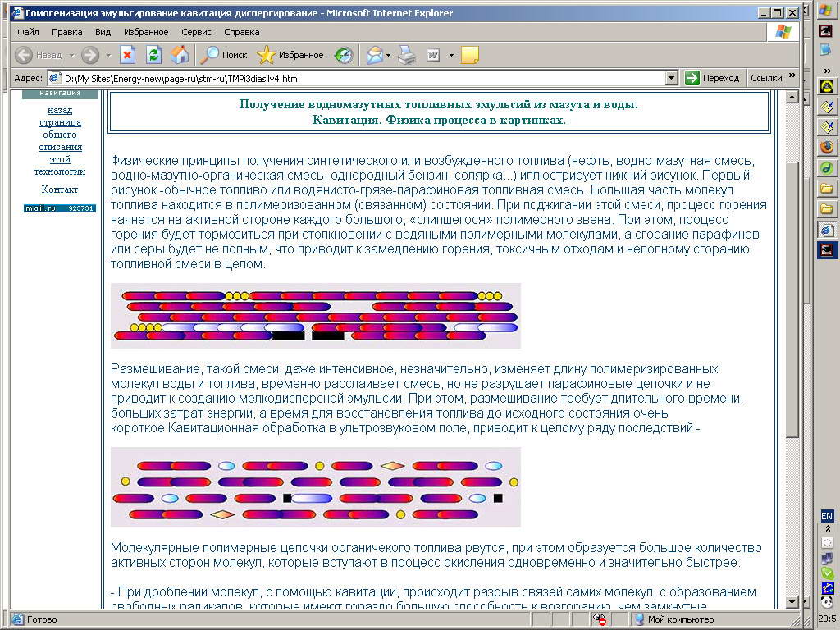
Task: Open the Избранное favorites toolbar button
Action: pos(290,55)
